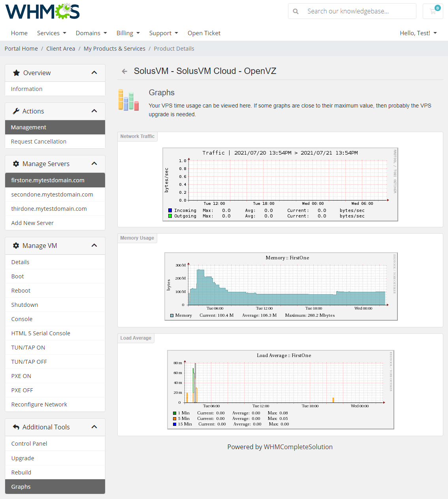Click the Network Traffic graph image
Screen dimensions: 448x499
280,184
